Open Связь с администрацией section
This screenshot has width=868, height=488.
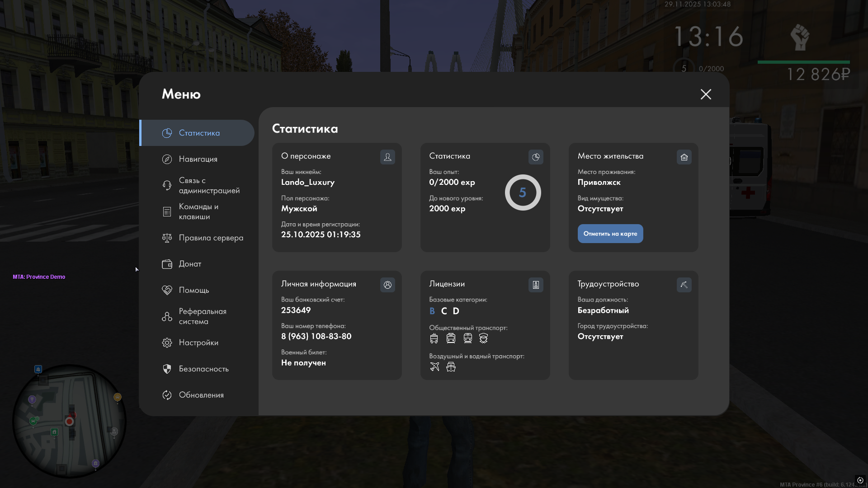coord(208,185)
